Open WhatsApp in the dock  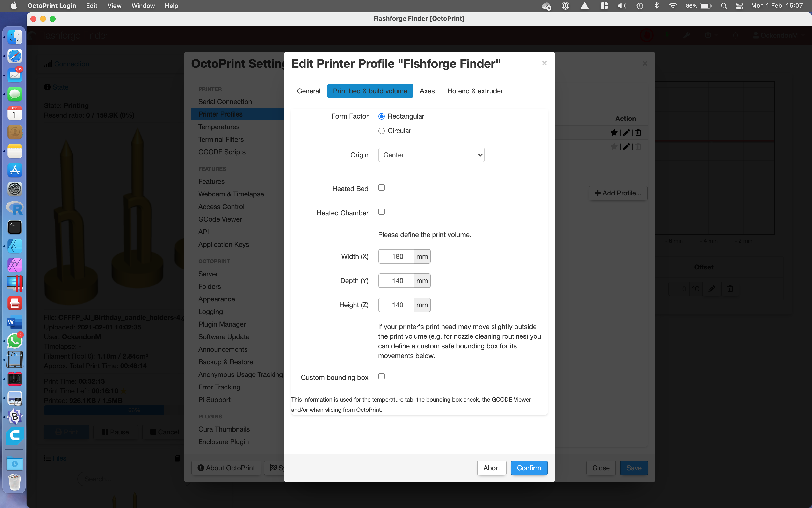pos(15,341)
